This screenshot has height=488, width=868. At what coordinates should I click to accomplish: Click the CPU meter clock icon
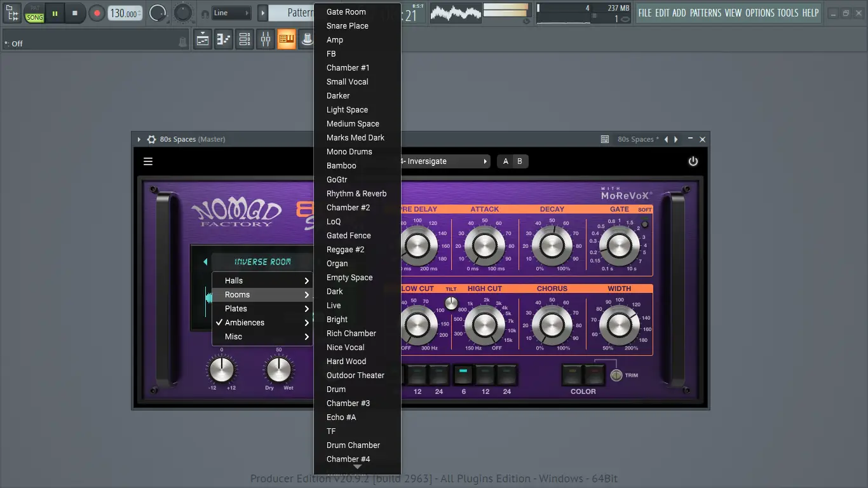tap(526, 20)
